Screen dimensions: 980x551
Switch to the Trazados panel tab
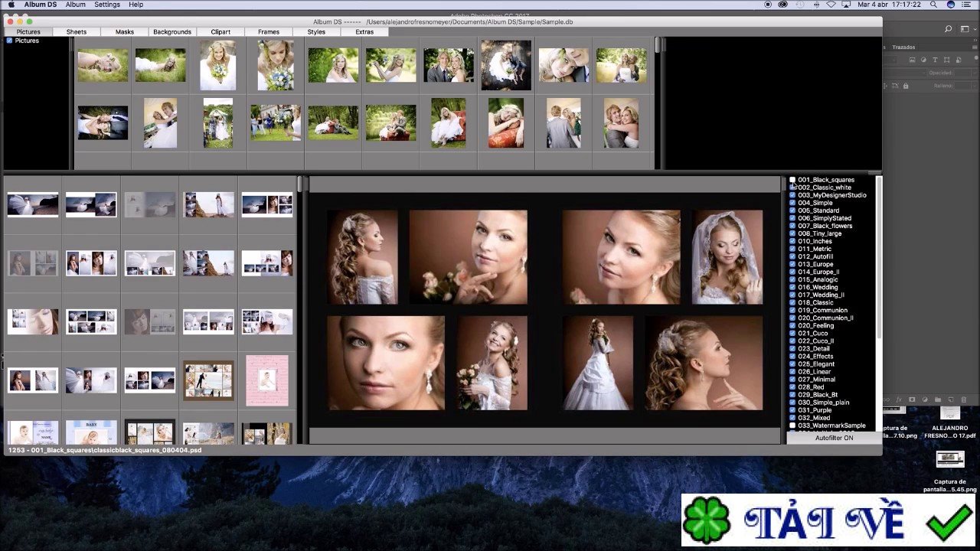903,47
